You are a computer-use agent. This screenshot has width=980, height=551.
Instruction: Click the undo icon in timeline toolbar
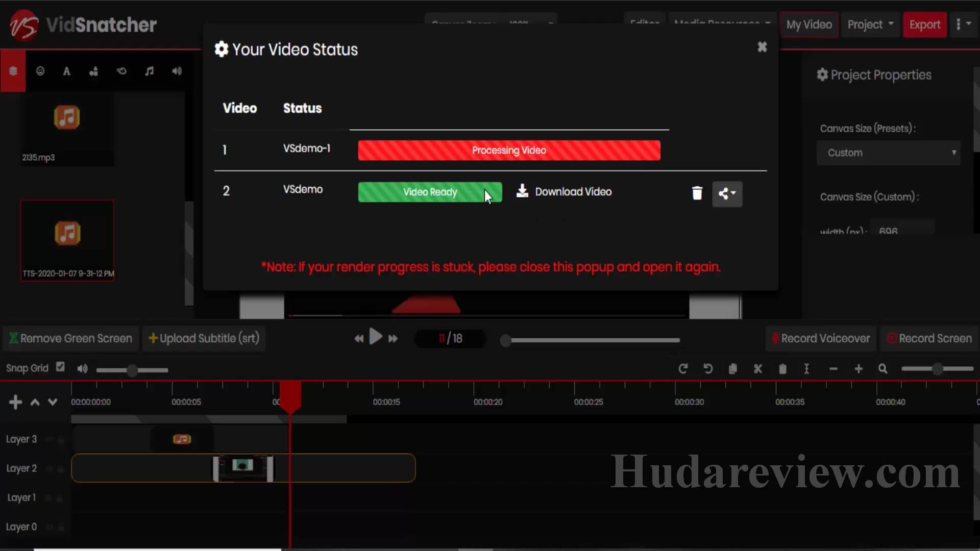(708, 368)
